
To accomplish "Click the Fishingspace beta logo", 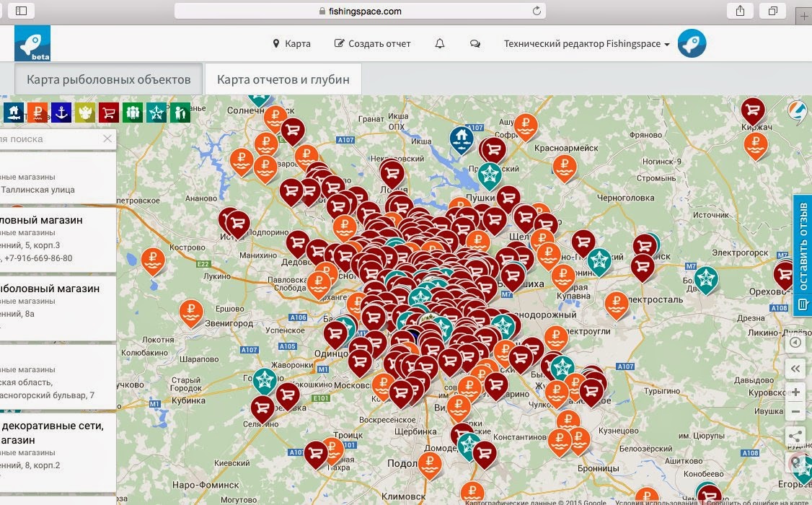I will pos(32,43).
